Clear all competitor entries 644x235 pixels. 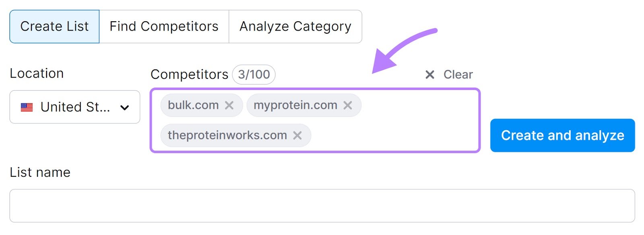(x=458, y=74)
